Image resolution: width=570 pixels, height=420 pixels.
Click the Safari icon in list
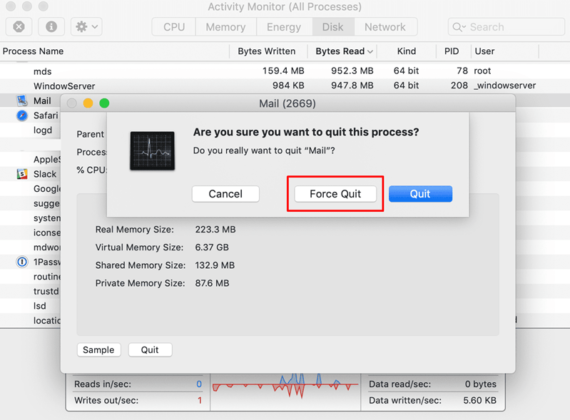tap(22, 115)
